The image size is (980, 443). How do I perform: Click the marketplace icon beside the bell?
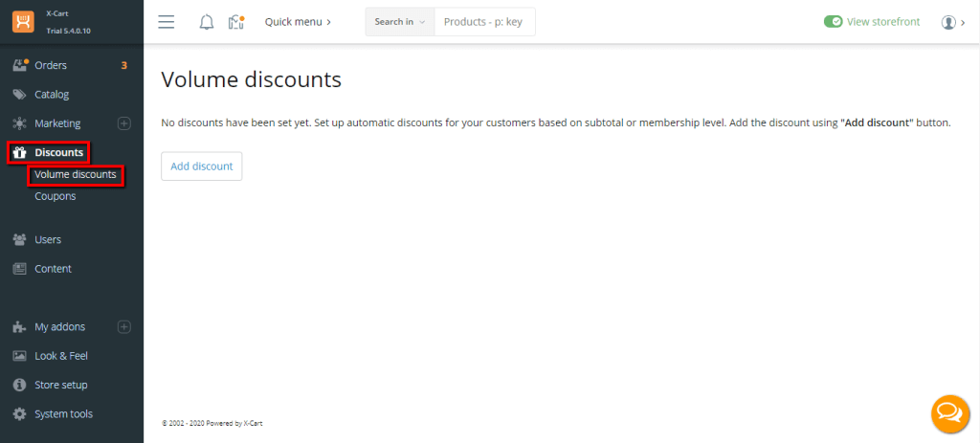(235, 23)
